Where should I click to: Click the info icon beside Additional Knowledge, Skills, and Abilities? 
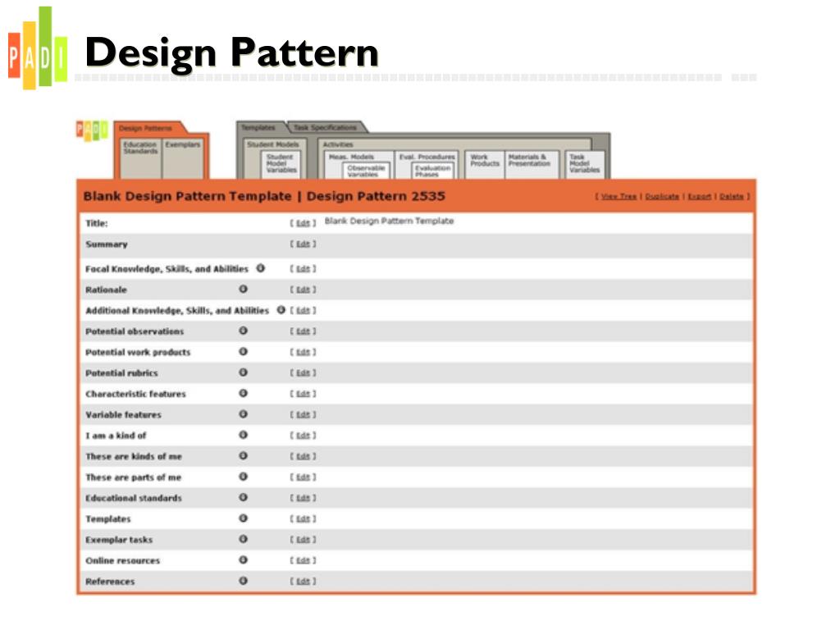pos(281,309)
